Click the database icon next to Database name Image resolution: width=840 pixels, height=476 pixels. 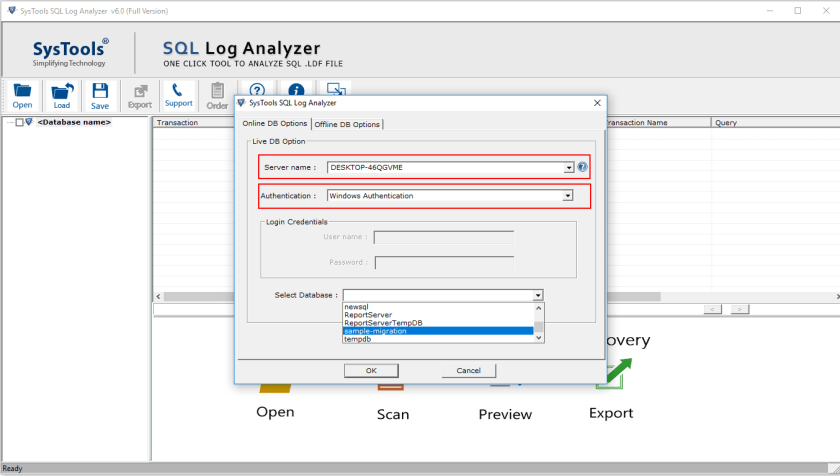coord(29,122)
